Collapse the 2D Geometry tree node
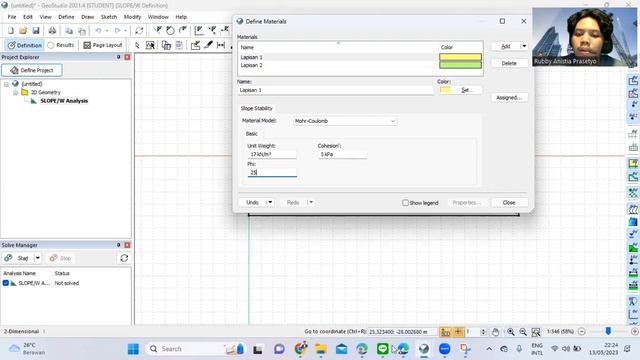The height and width of the screenshot is (360, 640). click(16, 92)
